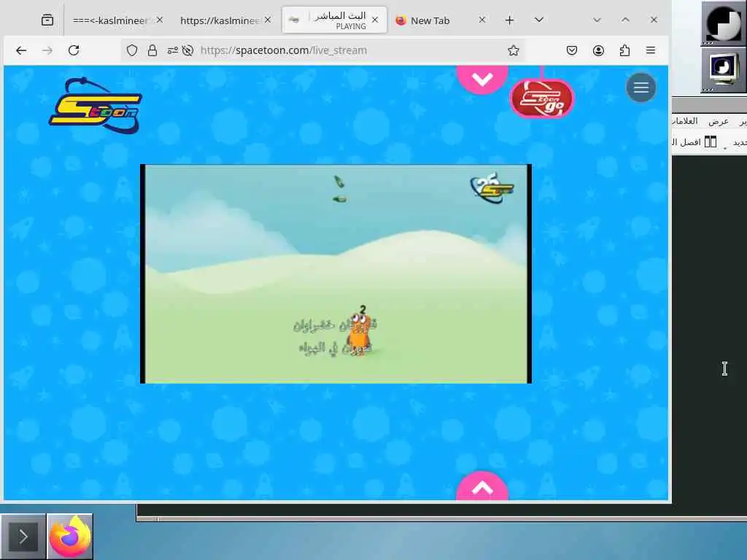Screen dimensions: 747x560
Task: Click the monitor desktop icon
Action: pos(723,70)
